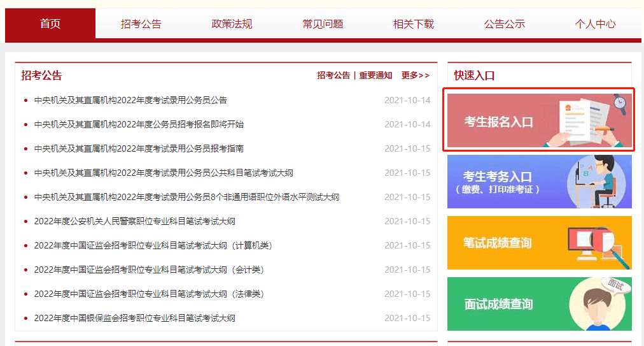Select the 常见问题 navigation tab

tap(323, 24)
